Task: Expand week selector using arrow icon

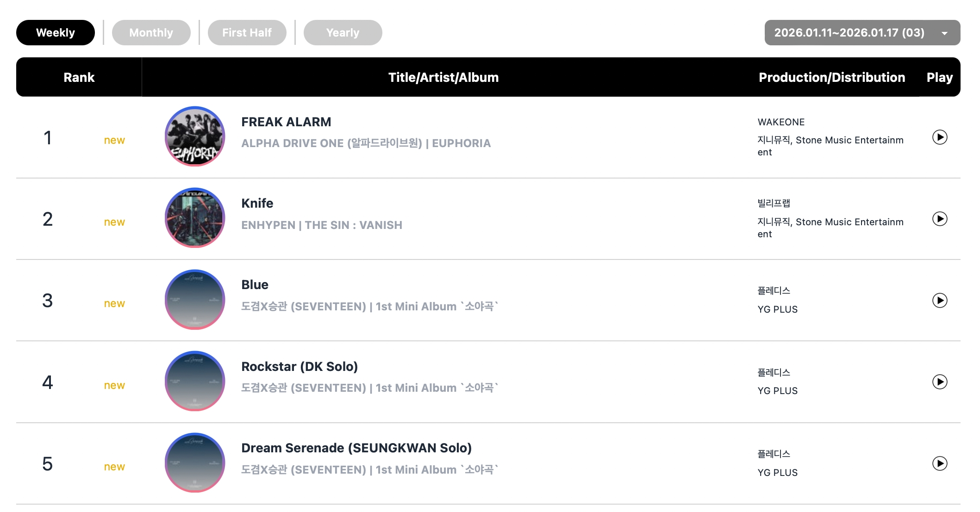Action: tap(944, 33)
